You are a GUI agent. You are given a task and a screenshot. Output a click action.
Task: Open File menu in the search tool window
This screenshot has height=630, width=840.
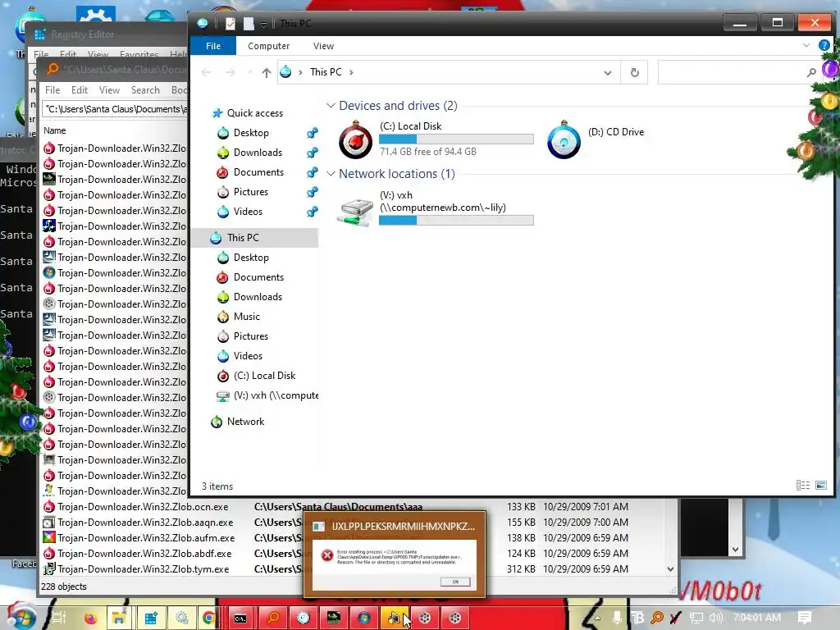pyautogui.click(x=52, y=90)
